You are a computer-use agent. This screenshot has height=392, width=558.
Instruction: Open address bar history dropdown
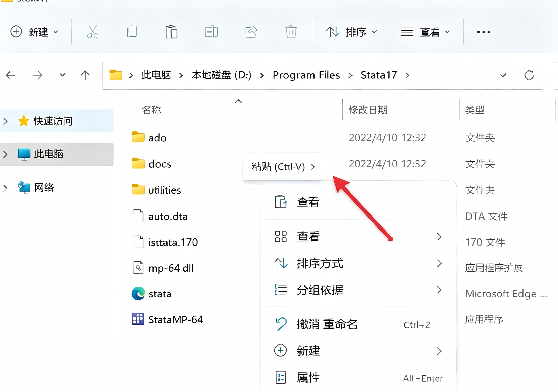503,75
